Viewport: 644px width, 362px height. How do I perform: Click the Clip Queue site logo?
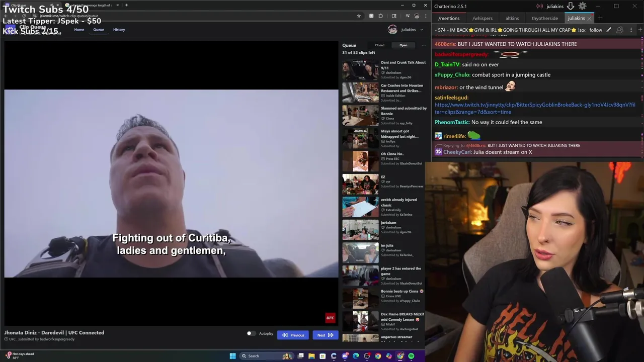point(10,29)
